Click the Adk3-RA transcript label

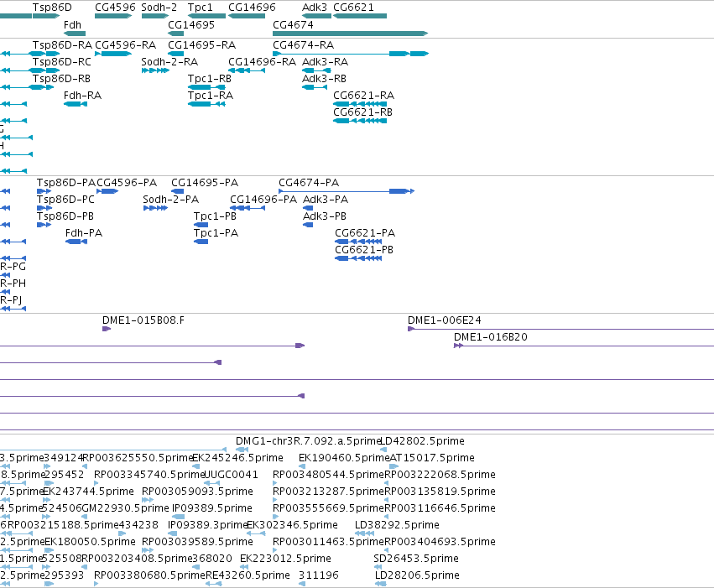[x=326, y=61]
